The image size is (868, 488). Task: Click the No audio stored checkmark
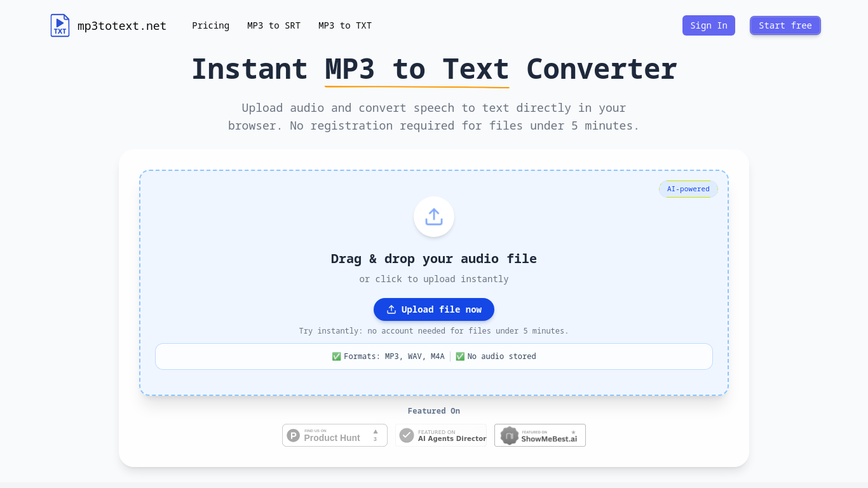coord(460,356)
